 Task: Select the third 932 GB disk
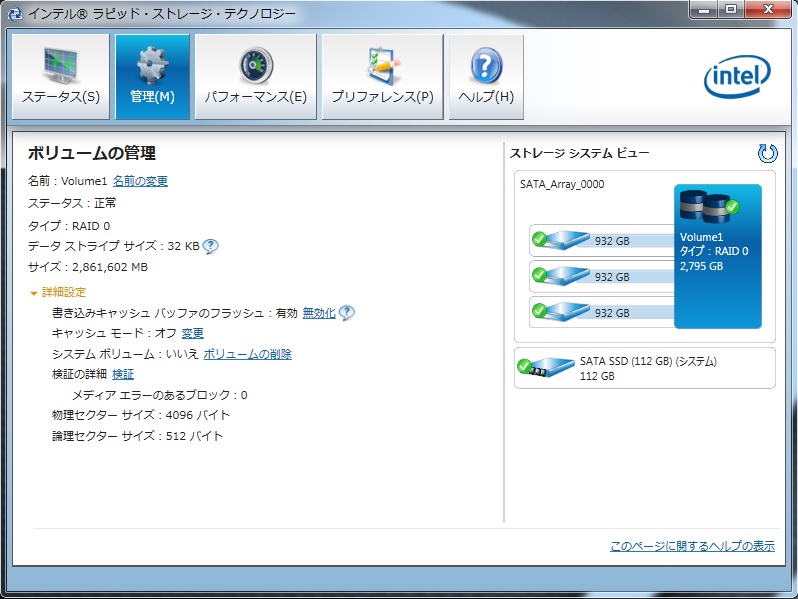pyautogui.click(x=602, y=312)
